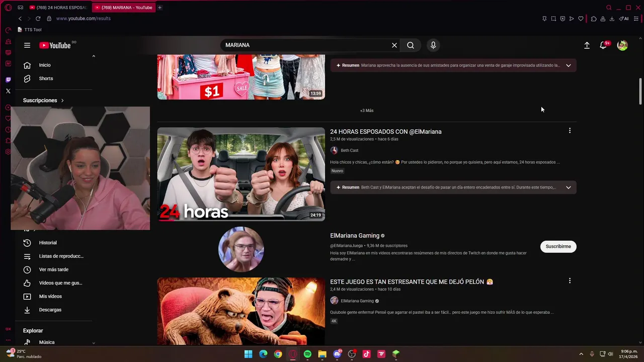The image size is (644, 362).
Task: Open browser downloads panel
Action: 612,19
